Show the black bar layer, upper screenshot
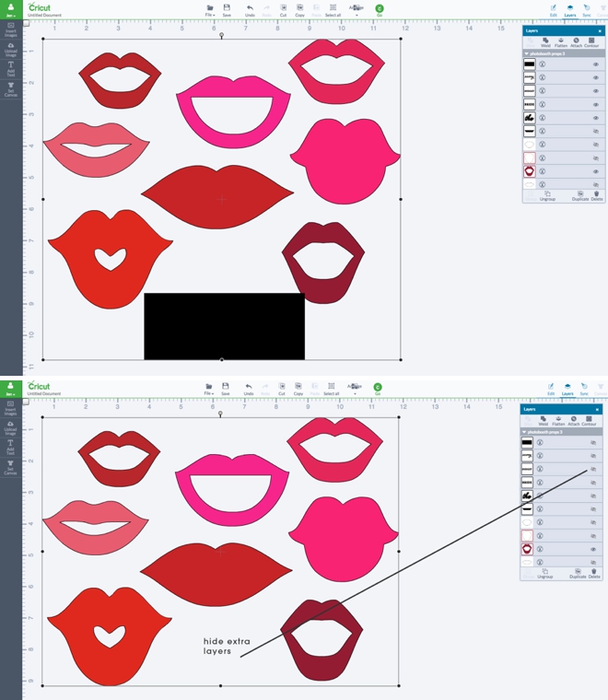This screenshot has height=700, width=608. pyautogui.click(x=595, y=131)
